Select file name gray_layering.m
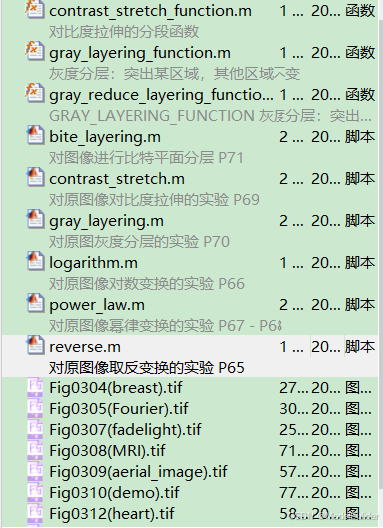383x528 pixels. [106, 222]
